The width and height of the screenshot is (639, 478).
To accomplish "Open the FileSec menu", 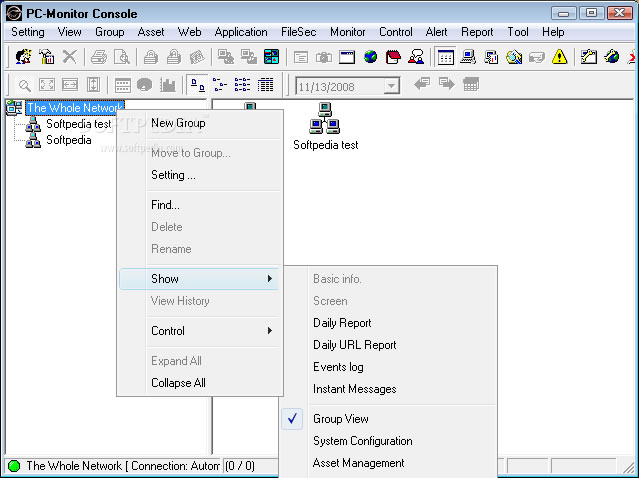I will click(x=298, y=32).
